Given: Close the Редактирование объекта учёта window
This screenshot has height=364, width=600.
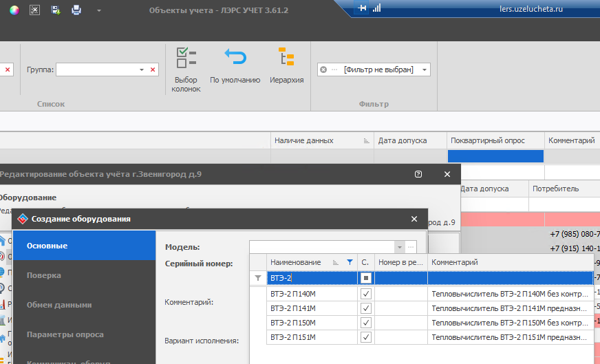Looking at the screenshot, I should coord(447,174).
